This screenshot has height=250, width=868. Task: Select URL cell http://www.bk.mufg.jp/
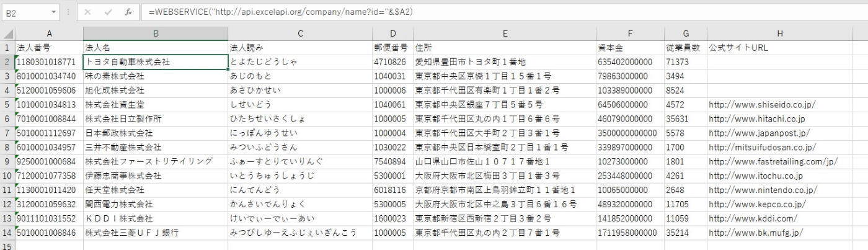(x=780, y=233)
